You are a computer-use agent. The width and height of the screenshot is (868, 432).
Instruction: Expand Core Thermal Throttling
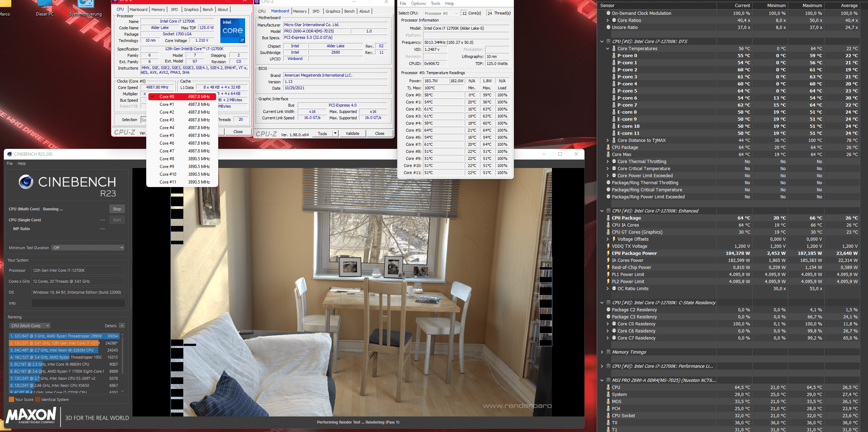(x=608, y=161)
